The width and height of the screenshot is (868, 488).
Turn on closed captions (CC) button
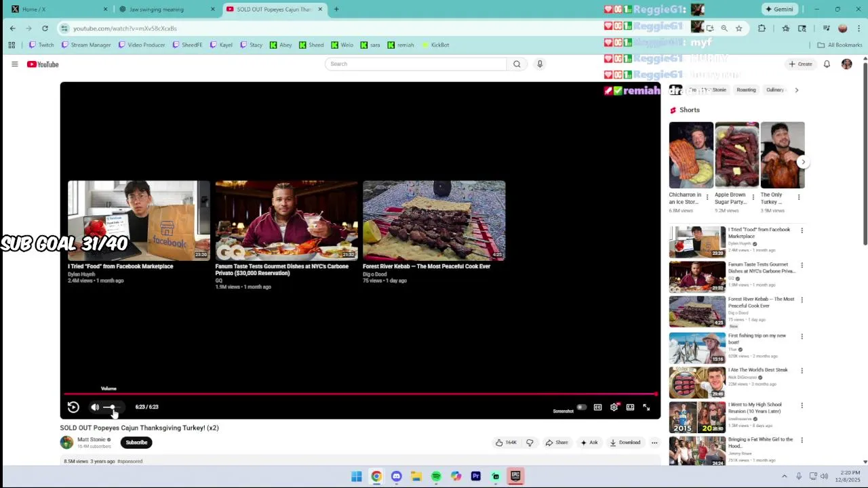pos(597,407)
